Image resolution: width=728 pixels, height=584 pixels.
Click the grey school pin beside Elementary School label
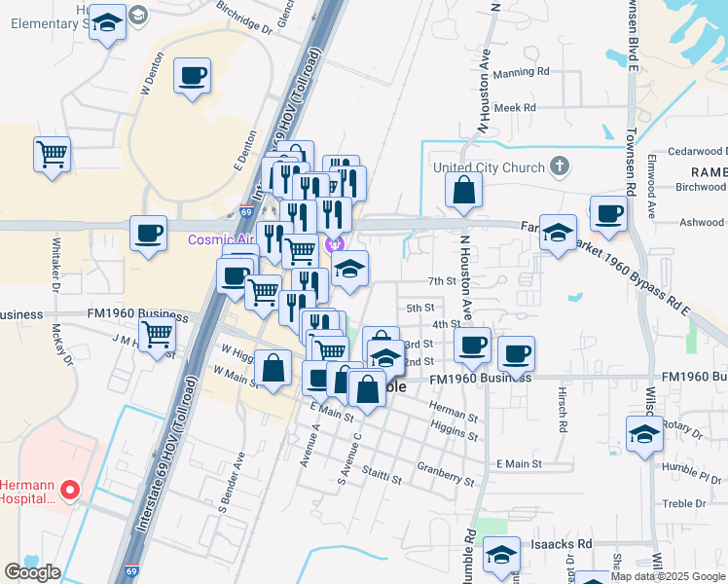click(138, 17)
